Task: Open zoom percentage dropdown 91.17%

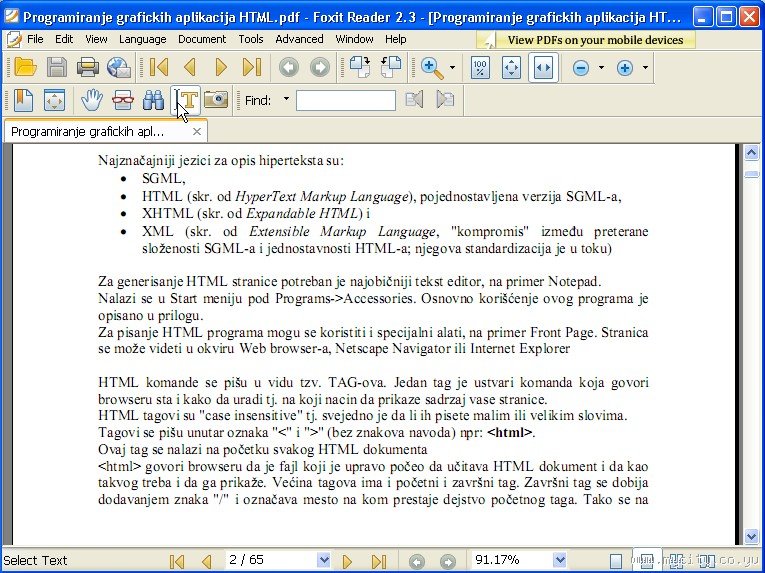Action: coord(560,560)
